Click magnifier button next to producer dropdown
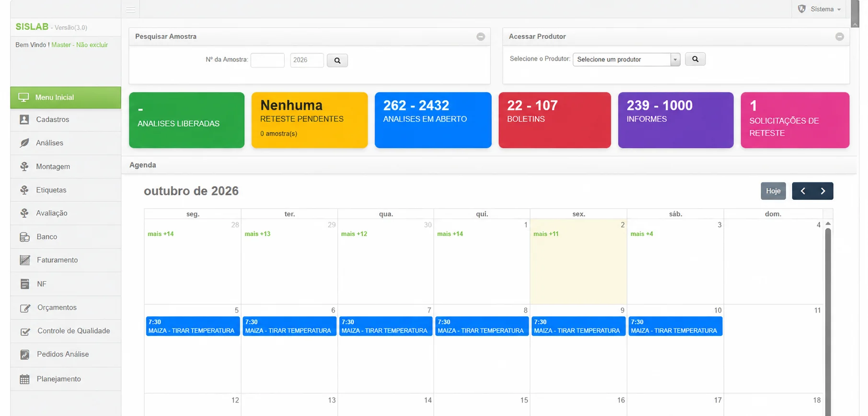Image resolution: width=868 pixels, height=416 pixels. (x=695, y=59)
